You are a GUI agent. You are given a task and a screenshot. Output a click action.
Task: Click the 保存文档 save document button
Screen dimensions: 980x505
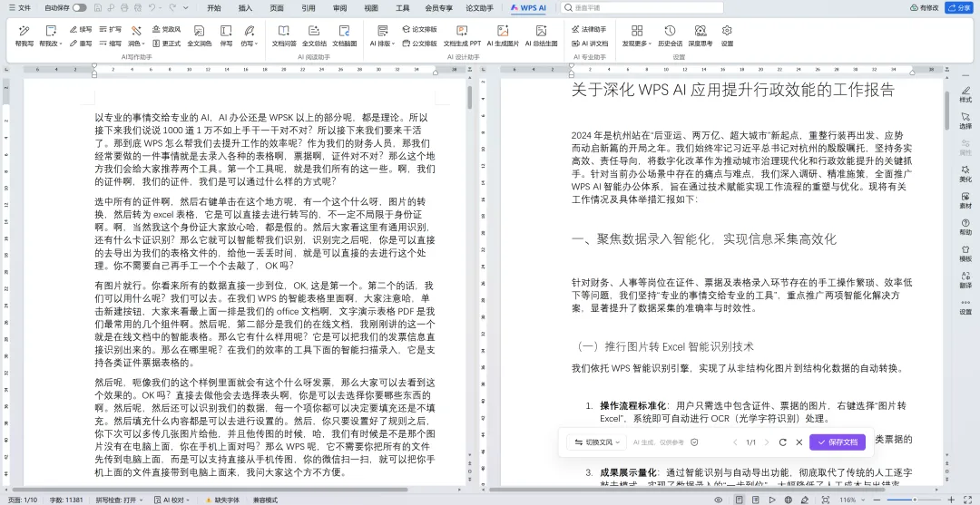[x=837, y=442]
